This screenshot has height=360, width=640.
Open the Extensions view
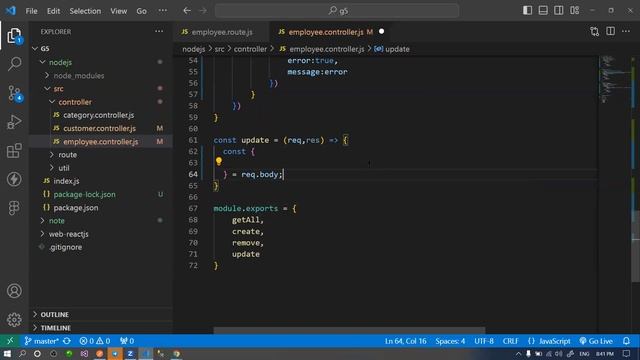pos(14,151)
